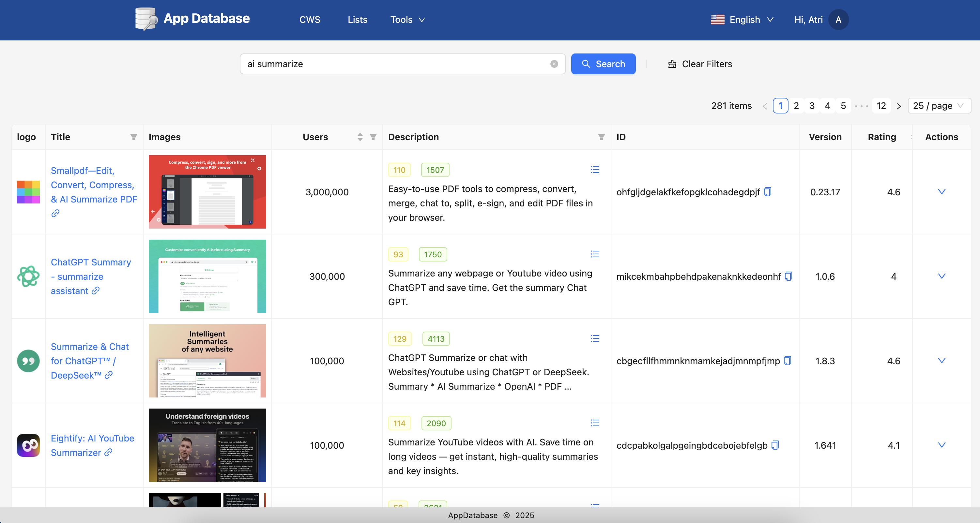Expand the Summarize & Chat row actions
This screenshot has height=523, width=980.
(942, 361)
